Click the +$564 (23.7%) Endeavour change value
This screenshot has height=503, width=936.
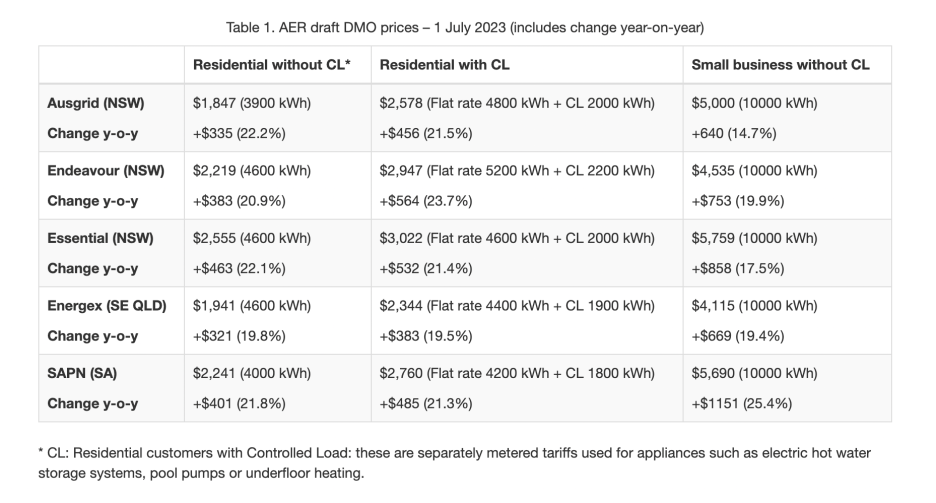(426, 200)
